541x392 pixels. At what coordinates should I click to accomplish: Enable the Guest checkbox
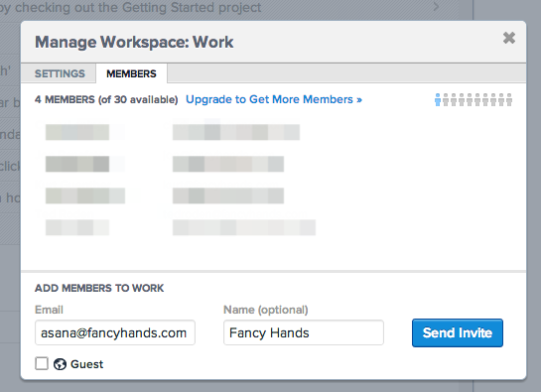(42, 363)
